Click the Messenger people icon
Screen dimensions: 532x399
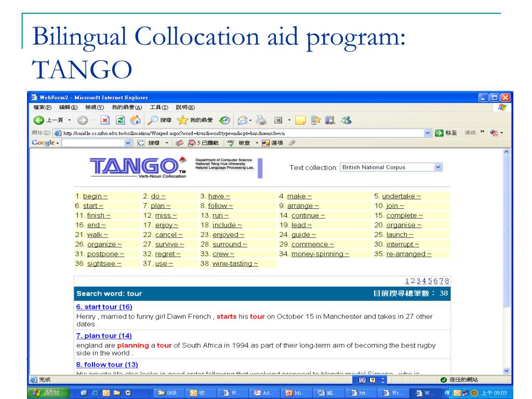[346, 120]
